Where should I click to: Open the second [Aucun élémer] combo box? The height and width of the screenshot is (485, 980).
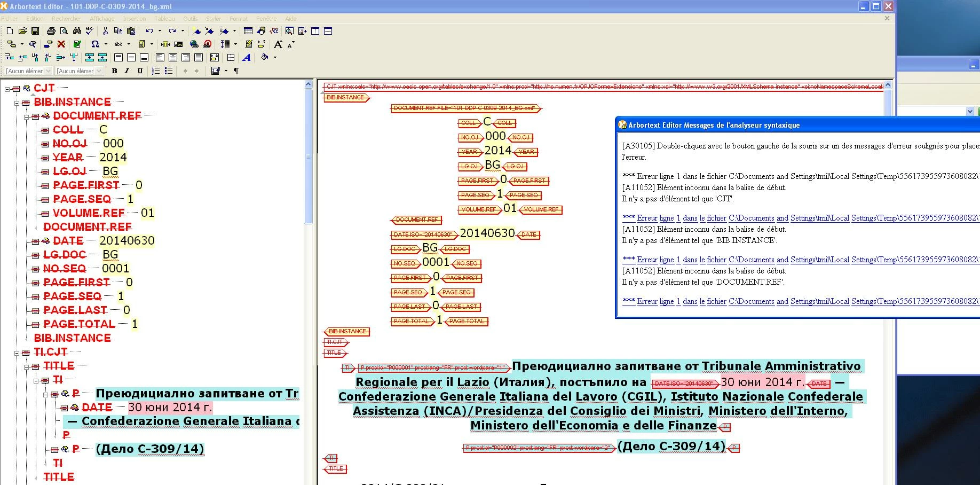coord(79,71)
